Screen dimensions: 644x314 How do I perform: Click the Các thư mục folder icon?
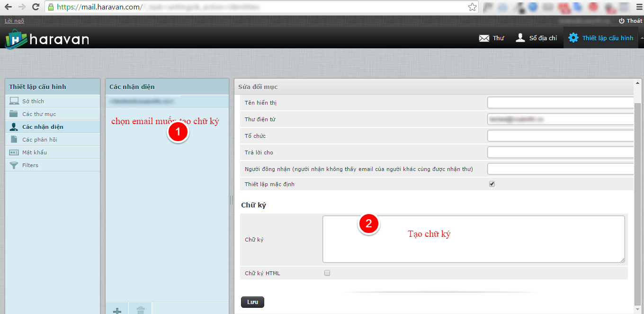click(x=14, y=114)
